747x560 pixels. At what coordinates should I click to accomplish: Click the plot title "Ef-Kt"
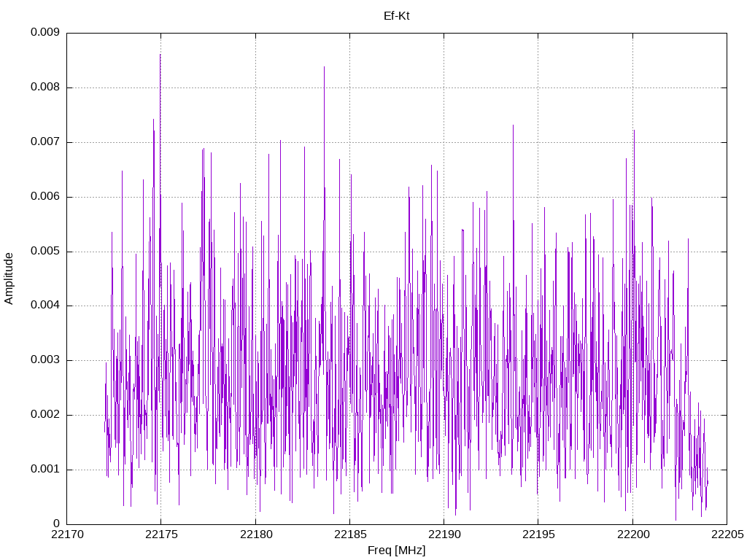click(396, 16)
